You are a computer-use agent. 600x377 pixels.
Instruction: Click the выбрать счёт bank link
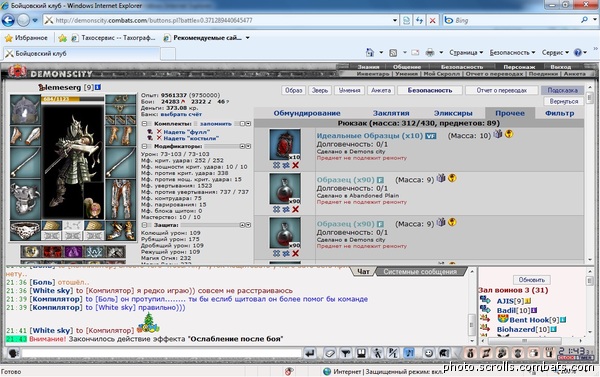(x=181, y=114)
